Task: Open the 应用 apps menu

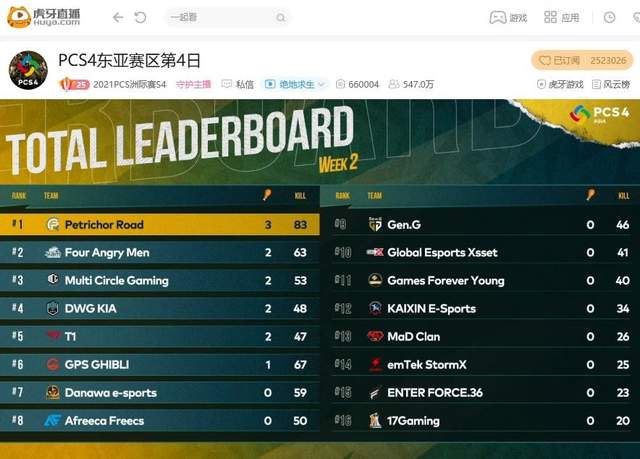Action: coord(562,18)
